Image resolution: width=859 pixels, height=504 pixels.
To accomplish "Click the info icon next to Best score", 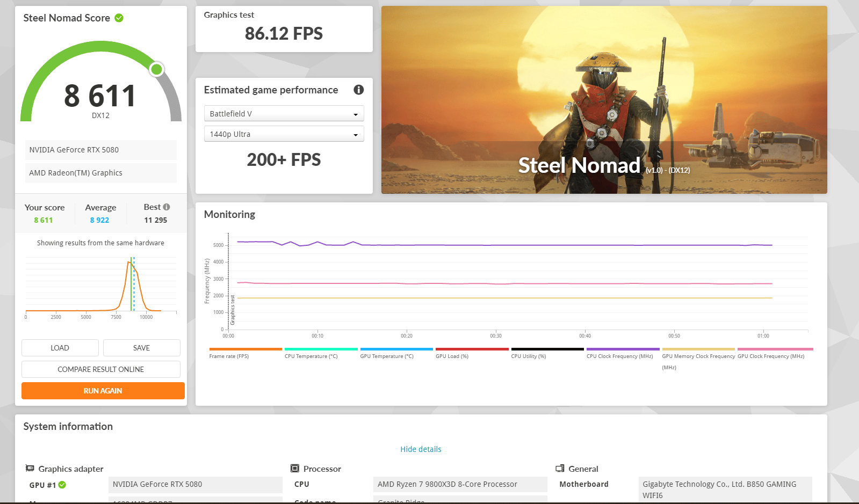I will coord(167,207).
